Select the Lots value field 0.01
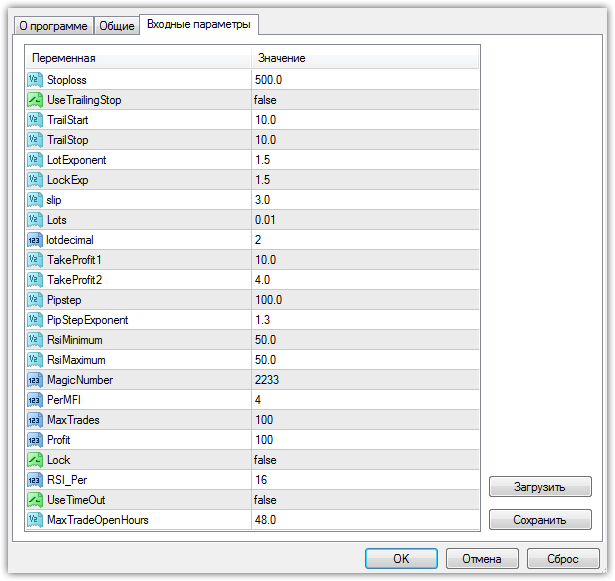The width and height of the screenshot is (615, 581). (365, 220)
